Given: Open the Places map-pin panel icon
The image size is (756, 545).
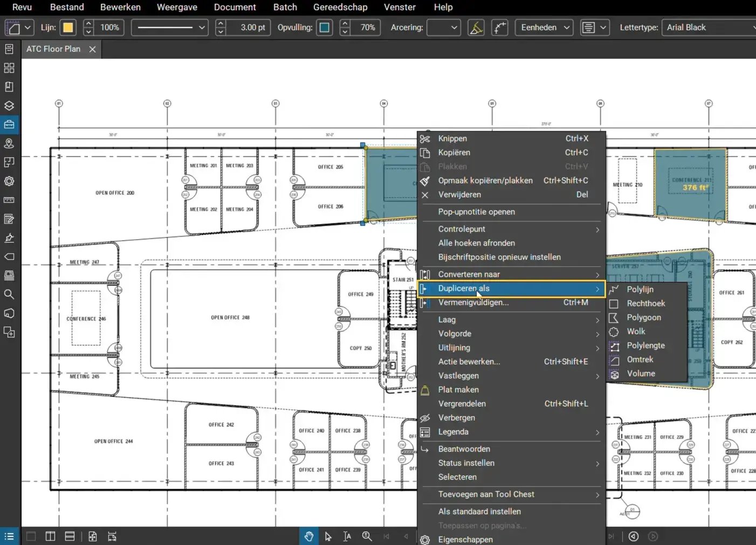Looking at the screenshot, I should coord(9,143).
